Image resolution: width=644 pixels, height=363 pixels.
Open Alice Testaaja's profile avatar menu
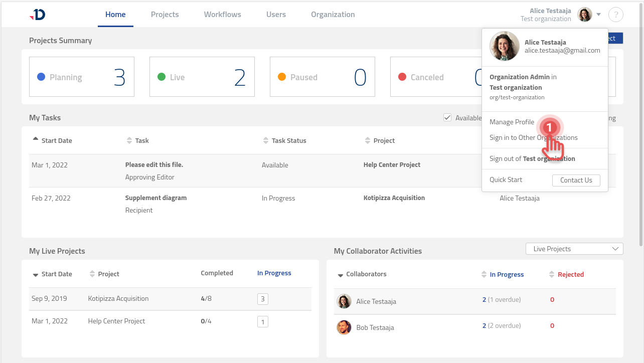tap(584, 14)
